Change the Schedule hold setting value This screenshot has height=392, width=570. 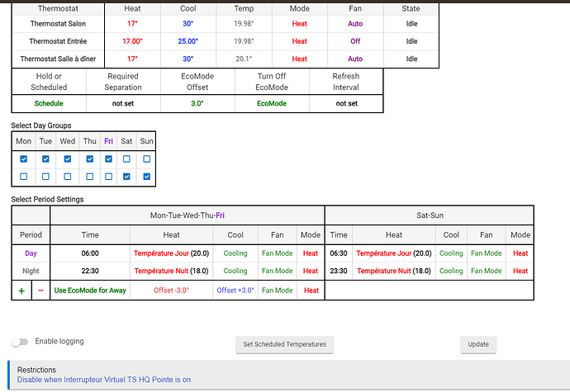pos(49,104)
